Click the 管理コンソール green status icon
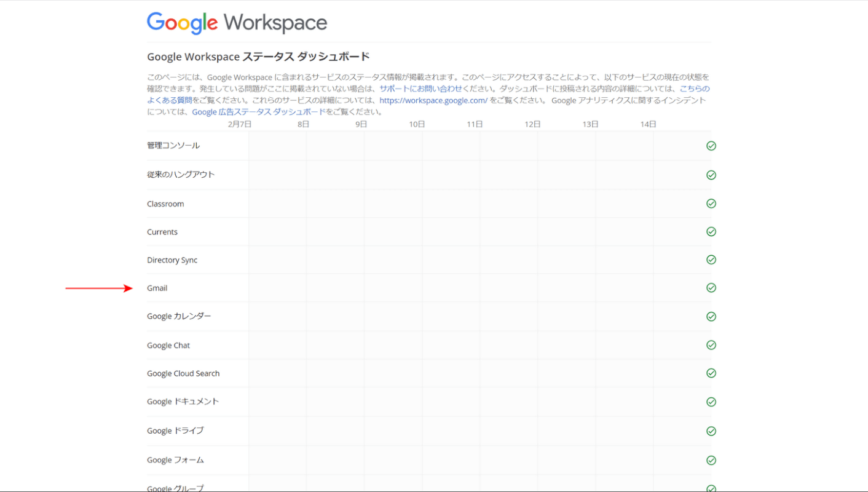The width and height of the screenshot is (868, 492). [711, 146]
